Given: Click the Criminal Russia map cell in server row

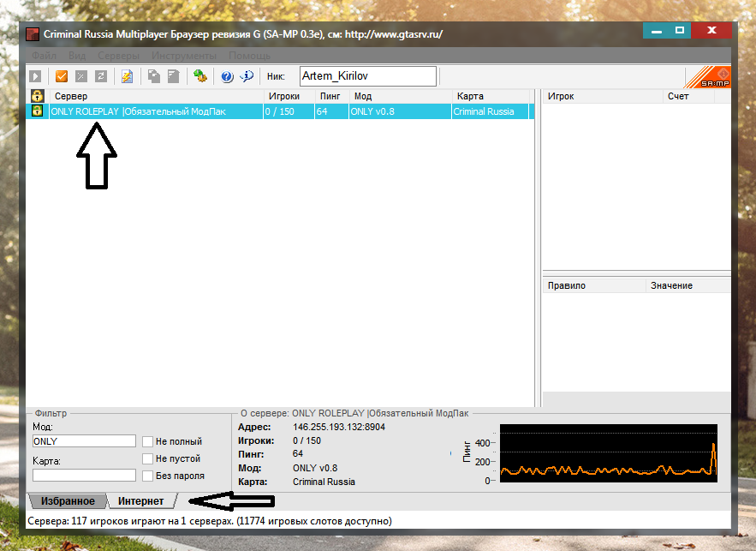Looking at the screenshot, I should click(491, 111).
